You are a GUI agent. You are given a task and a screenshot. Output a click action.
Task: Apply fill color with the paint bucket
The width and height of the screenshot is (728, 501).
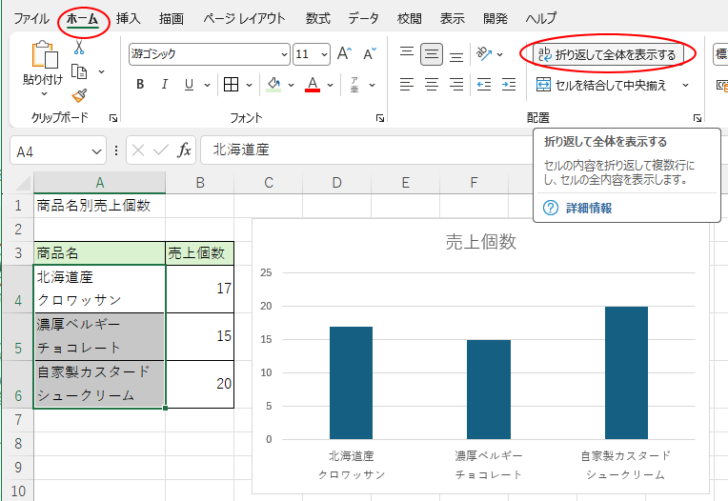(x=273, y=85)
